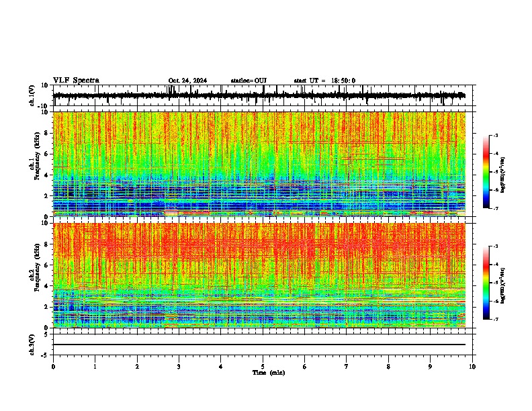This screenshot has width=532, height=411.
Task: Click the ch.1(V) waveform trace panel
Action: pyautogui.click(x=263, y=95)
